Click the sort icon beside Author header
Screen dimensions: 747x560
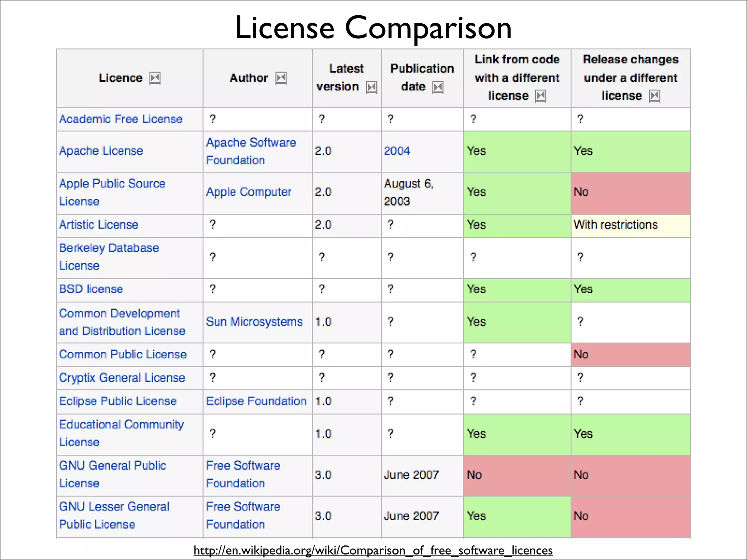(281, 78)
